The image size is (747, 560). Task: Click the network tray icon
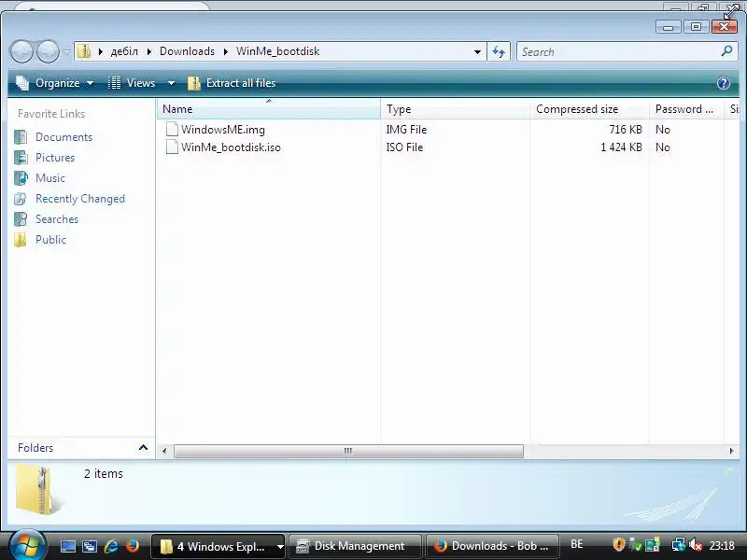coord(678,544)
